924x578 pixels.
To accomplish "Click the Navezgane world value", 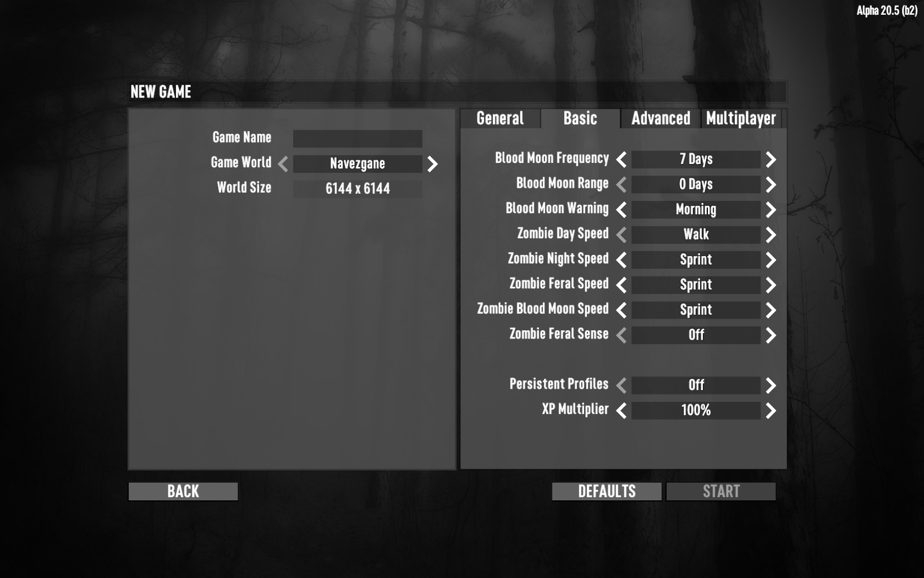I will click(x=358, y=164).
